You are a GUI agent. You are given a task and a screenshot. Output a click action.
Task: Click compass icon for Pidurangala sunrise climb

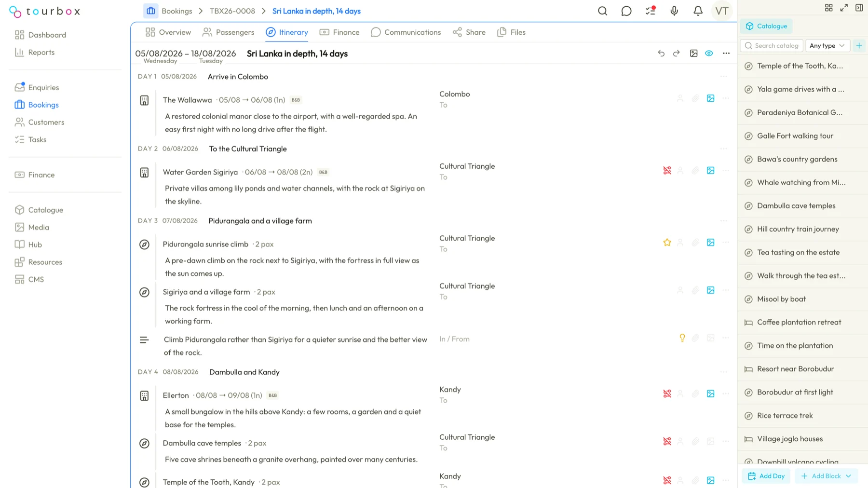tap(144, 244)
